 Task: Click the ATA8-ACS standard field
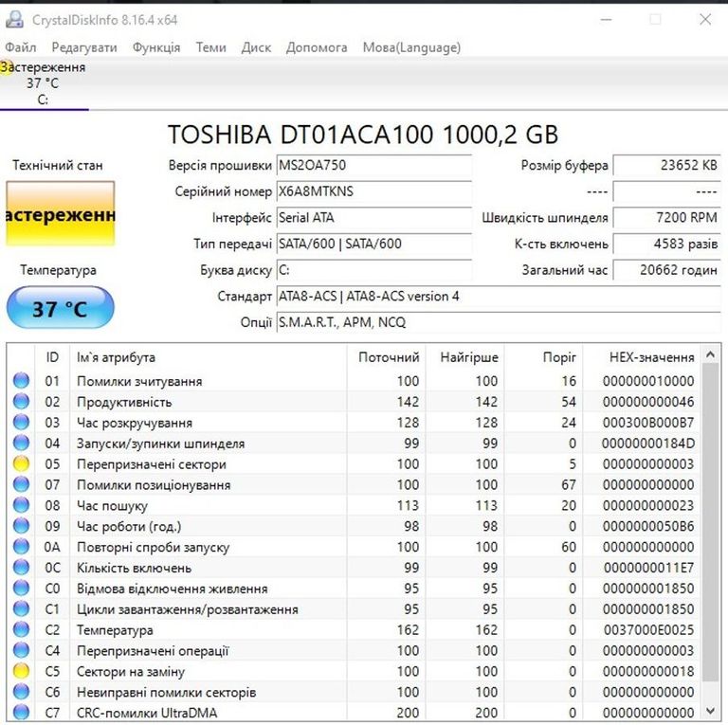(499, 296)
